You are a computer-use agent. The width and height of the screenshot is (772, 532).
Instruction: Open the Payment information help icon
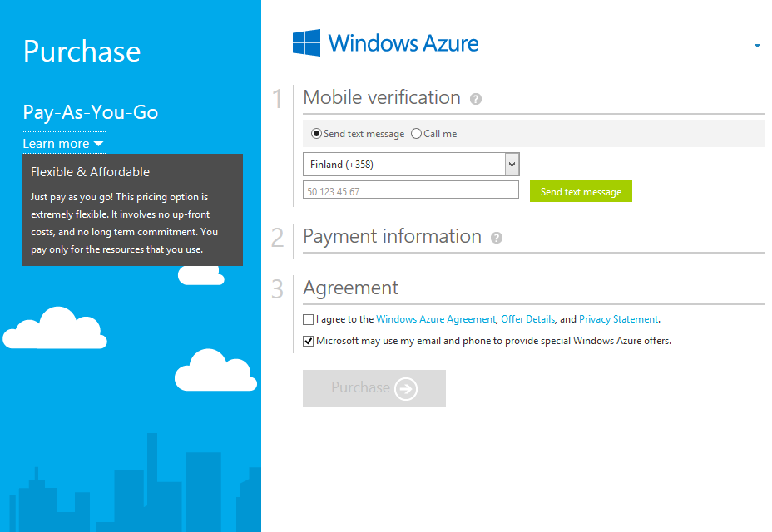point(497,239)
